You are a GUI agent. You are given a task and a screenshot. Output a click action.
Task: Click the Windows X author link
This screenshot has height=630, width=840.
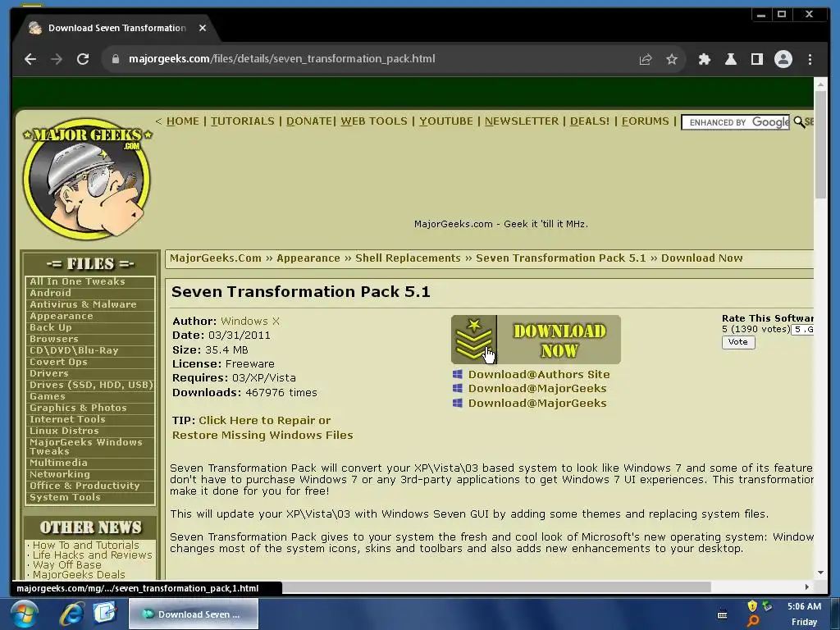pyautogui.click(x=250, y=321)
